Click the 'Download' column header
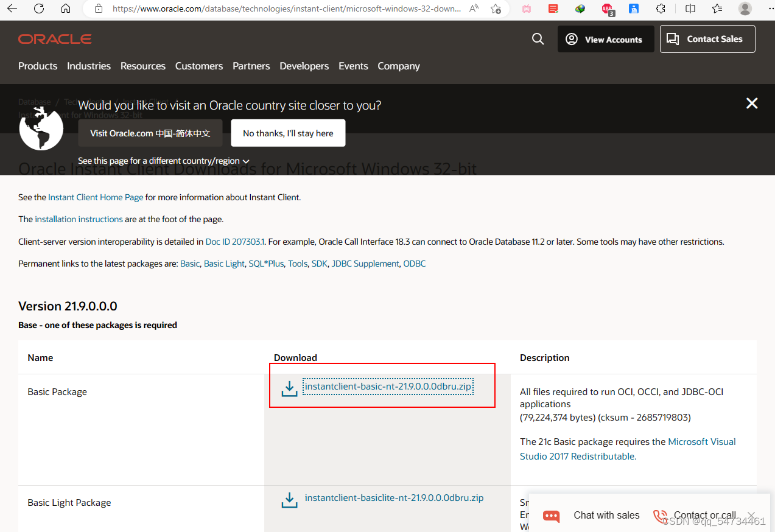This screenshot has height=532, width=775. 295,358
